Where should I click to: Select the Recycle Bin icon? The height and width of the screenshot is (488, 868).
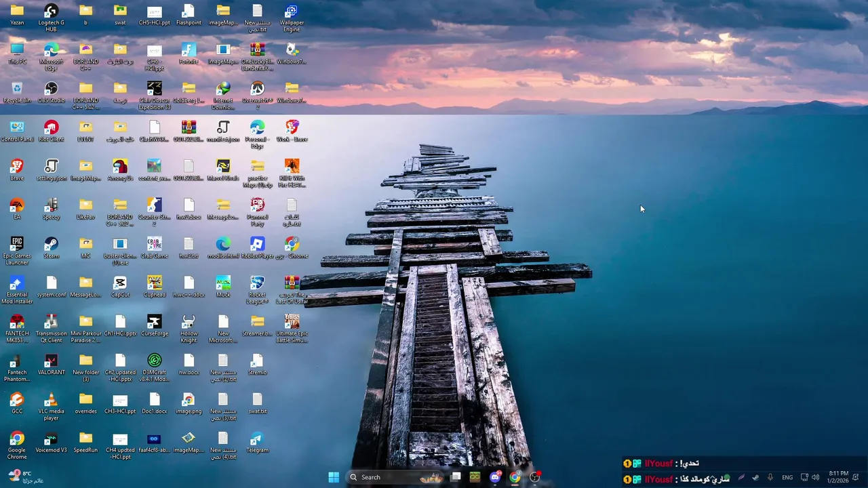click(17, 92)
